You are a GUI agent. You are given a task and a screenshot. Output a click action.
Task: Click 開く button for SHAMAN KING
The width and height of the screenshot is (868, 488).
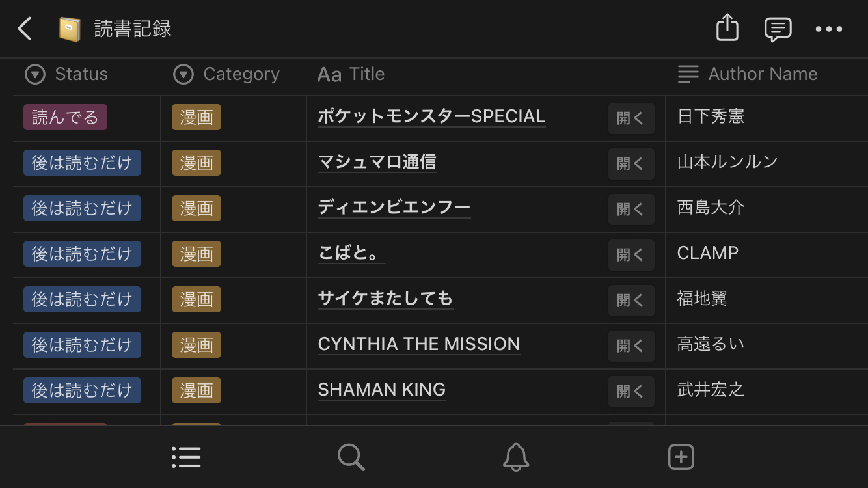tap(631, 391)
